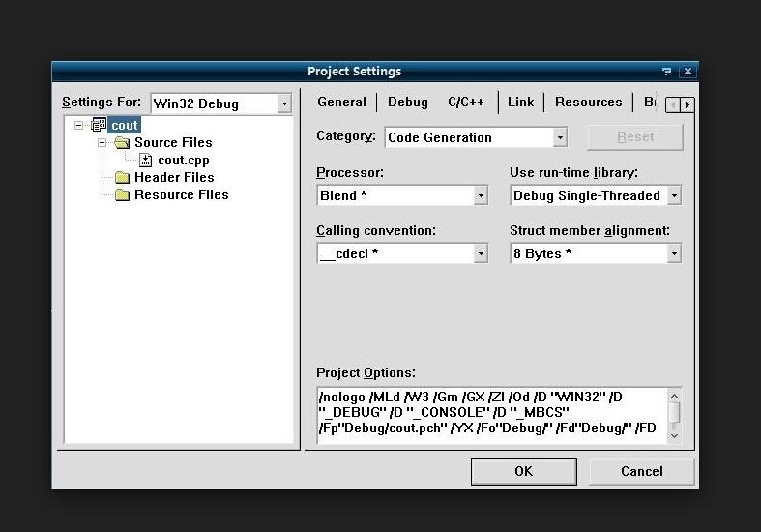Open the Settings For dropdown
This screenshot has width=761, height=532.
(x=284, y=103)
